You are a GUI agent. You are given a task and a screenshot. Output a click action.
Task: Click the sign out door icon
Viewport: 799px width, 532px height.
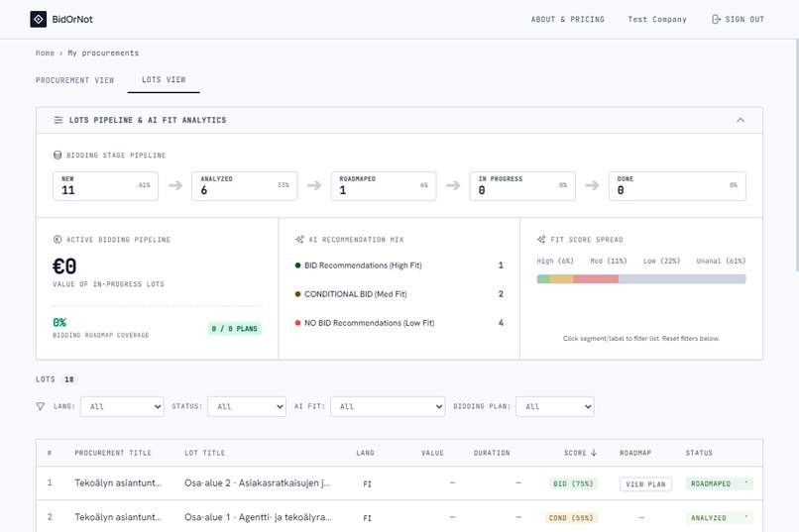click(x=716, y=20)
